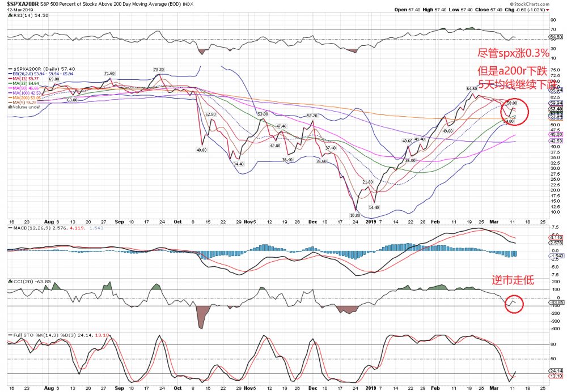
Task: Click the 73.20 peak price label
Action: [x=159, y=69]
